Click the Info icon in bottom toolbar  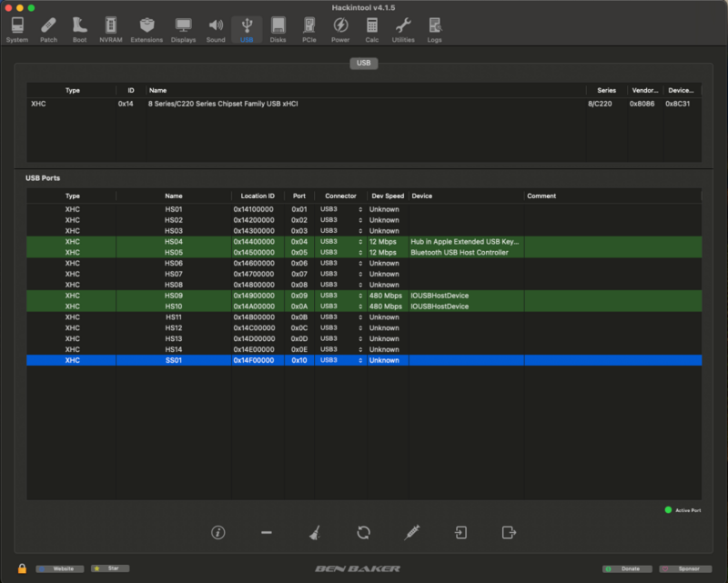[218, 533]
